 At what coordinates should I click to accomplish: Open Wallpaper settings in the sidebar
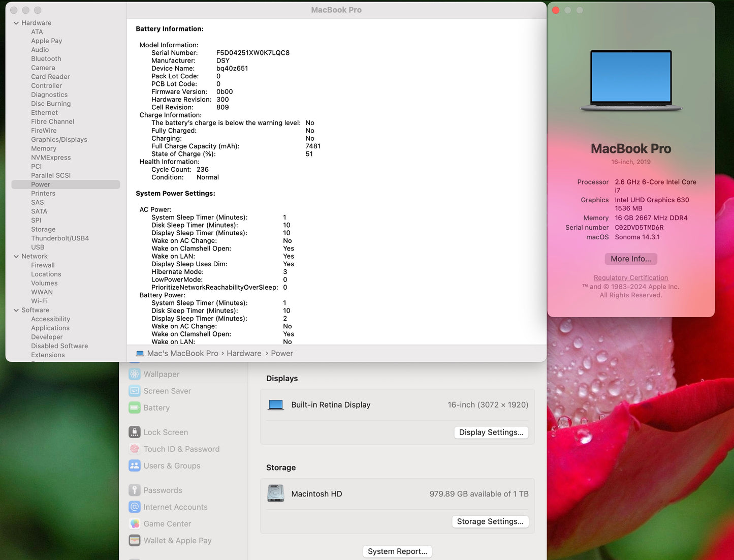(161, 374)
